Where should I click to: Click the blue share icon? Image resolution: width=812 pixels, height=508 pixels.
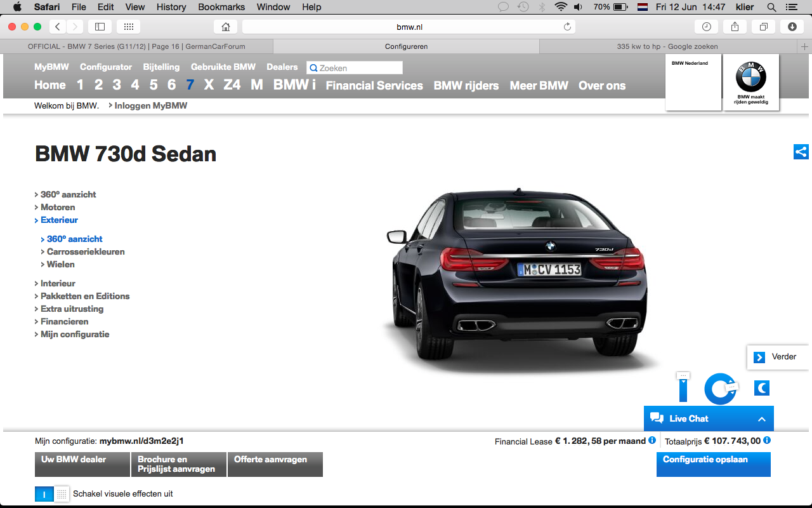[x=801, y=152]
